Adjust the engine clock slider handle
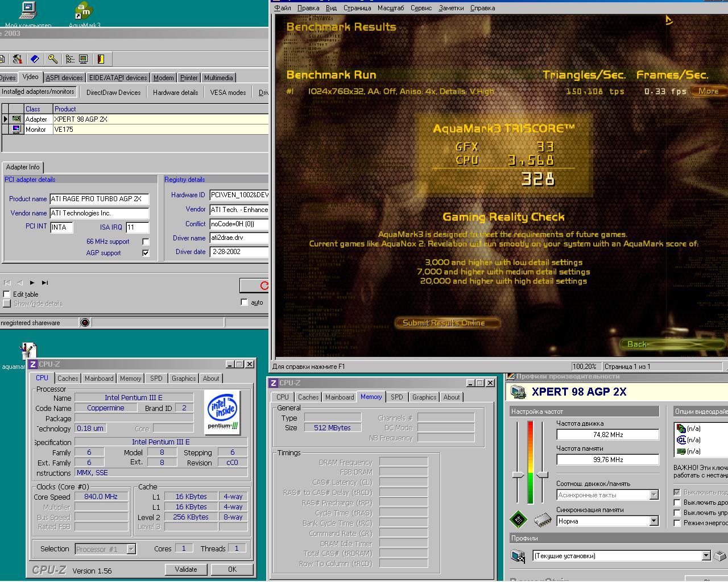 (518, 475)
